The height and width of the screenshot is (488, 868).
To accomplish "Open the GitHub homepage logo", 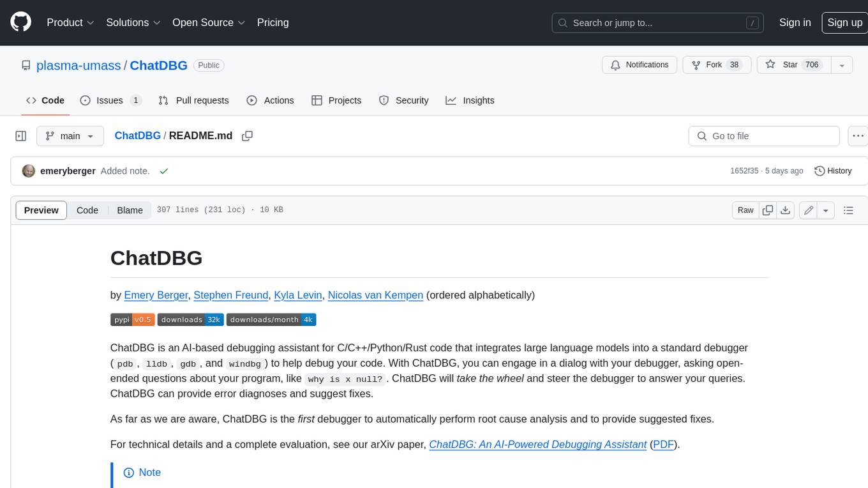I will coord(20,22).
